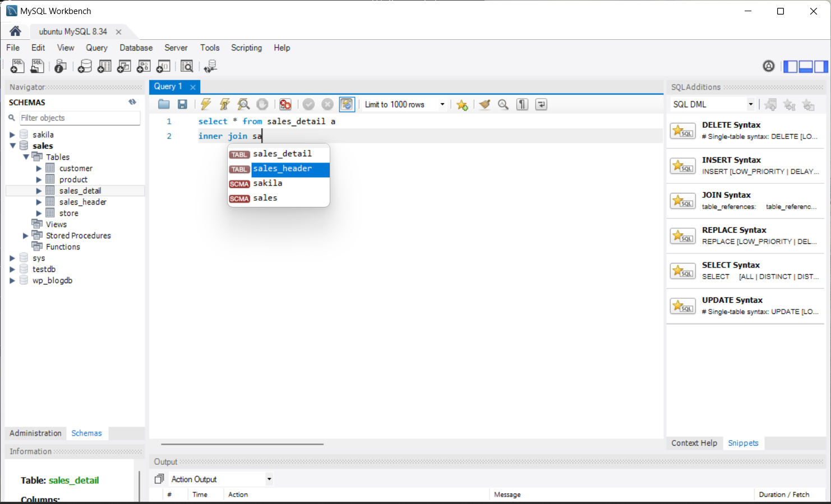The height and width of the screenshot is (504, 831).
Task: Open the object inspector icon
Action: (61, 66)
